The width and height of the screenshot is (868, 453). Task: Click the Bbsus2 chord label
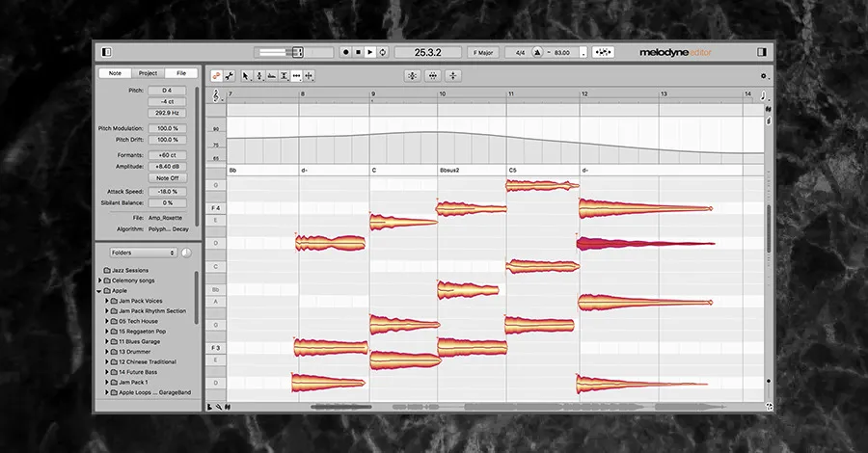click(x=449, y=171)
